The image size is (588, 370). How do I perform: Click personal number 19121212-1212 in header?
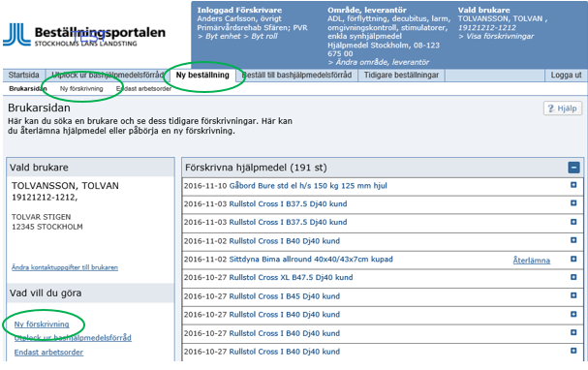[486, 28]
